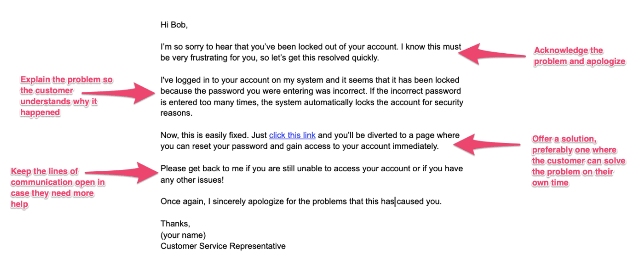Click the "Customer Service Representative" signature line

[223, 246]
